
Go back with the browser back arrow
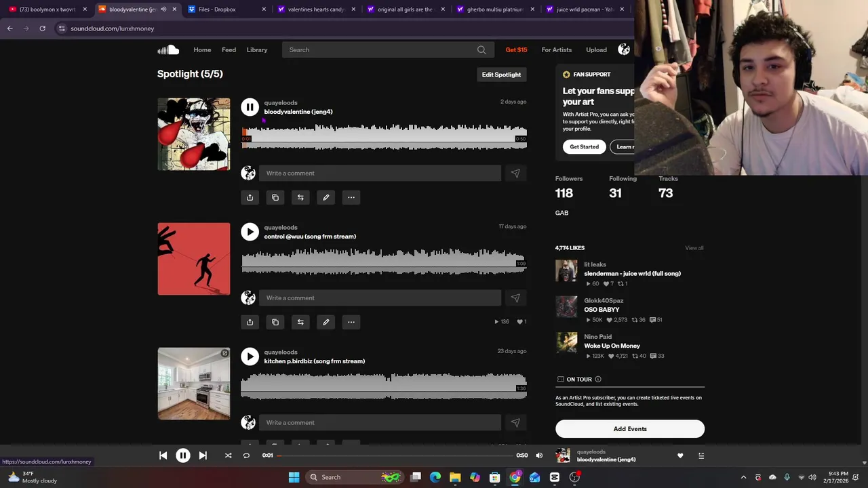pos(9,28)
